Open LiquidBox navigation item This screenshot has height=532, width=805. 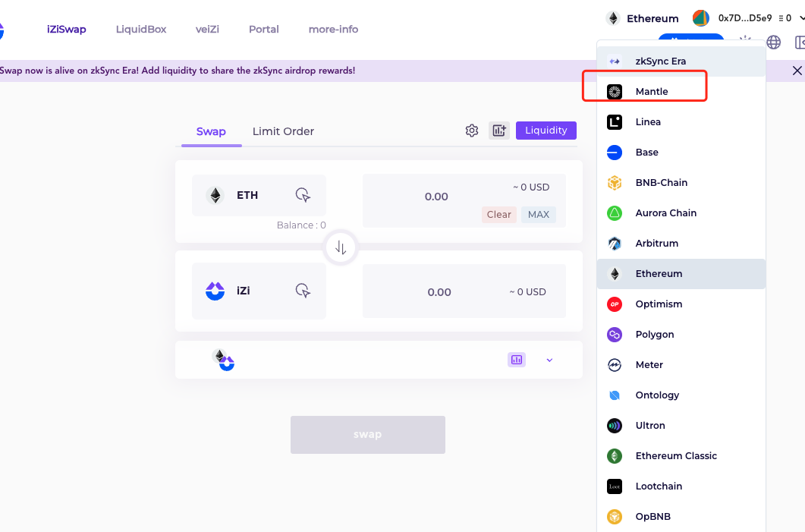[141, 30]
